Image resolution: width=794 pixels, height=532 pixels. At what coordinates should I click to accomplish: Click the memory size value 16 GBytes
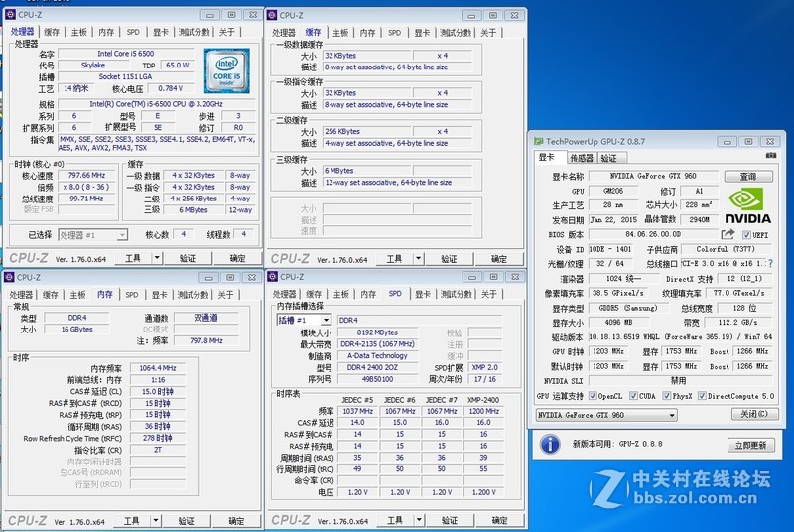click(x=77, y=329)
